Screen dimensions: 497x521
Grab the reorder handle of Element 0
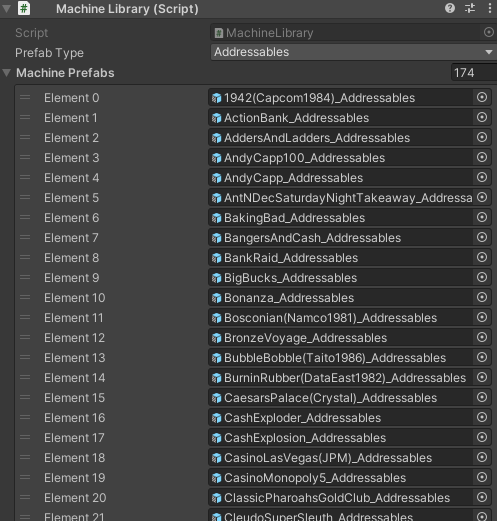click(25, 98)
